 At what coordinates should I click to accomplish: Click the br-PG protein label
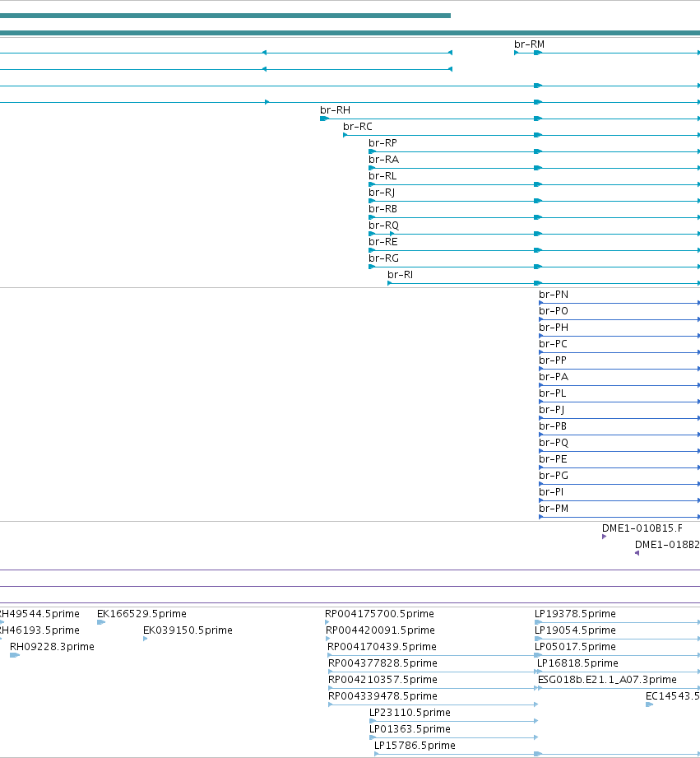pyautogui.click(x=553, y=475)
